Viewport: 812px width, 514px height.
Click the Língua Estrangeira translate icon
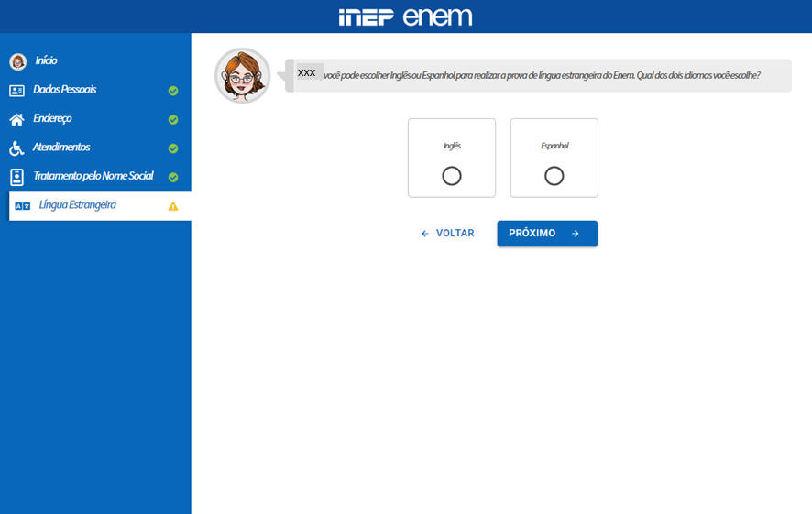pyautogui.click(x=22, y=206)
